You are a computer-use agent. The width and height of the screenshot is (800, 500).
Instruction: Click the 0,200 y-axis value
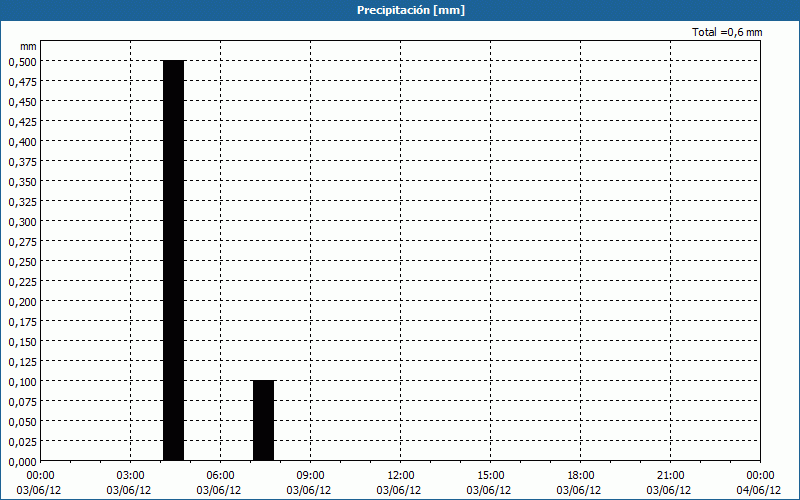(23, 302)
